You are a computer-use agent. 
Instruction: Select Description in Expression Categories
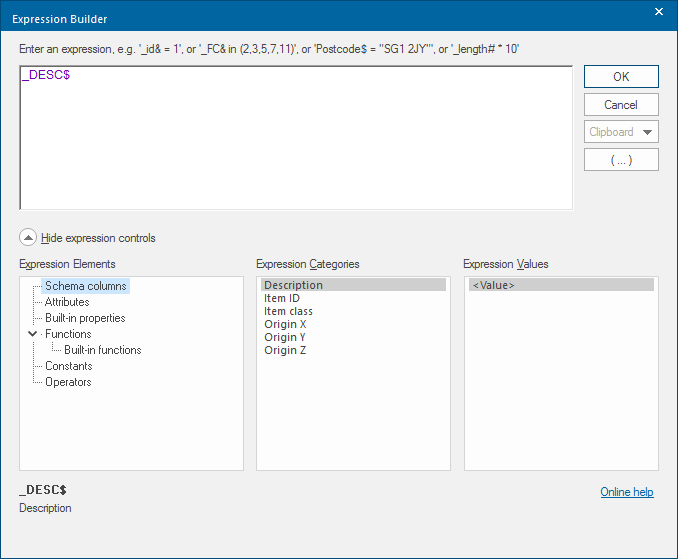click(x=293, y=285)
